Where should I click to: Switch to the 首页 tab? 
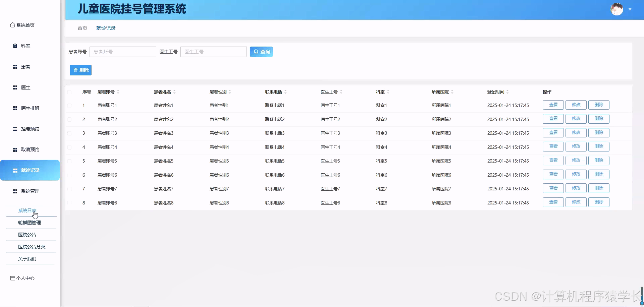pyautogui.click(x=82, y=28)
